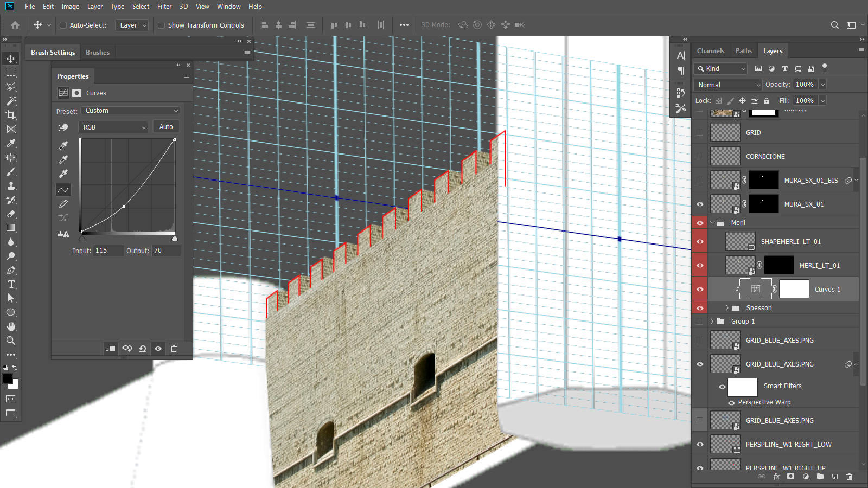Screen dimensions: 868x488
Task: Click the pencil draw-curve icon in Curves
Action: (x=63, y=204)
